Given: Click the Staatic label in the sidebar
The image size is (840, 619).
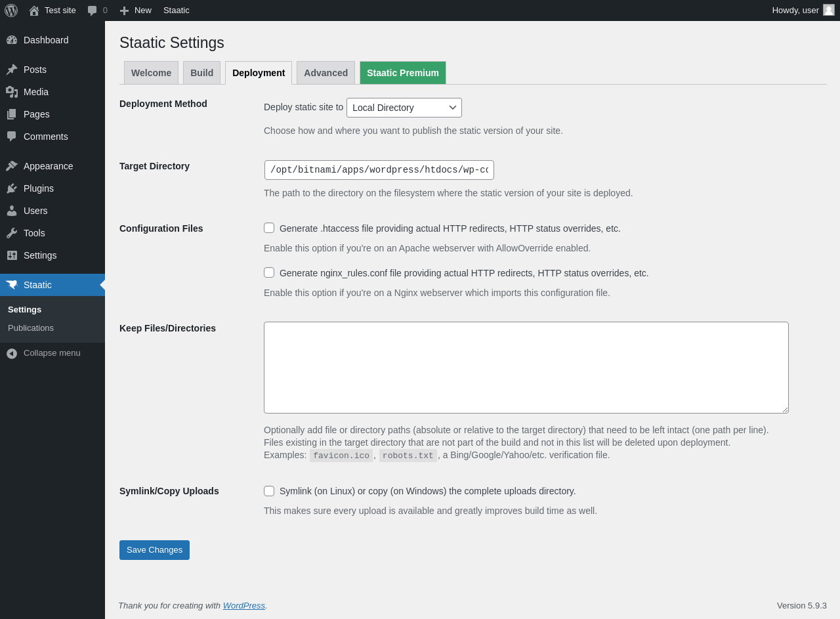Looking at the screenshot, I should [x=37, y=285].
